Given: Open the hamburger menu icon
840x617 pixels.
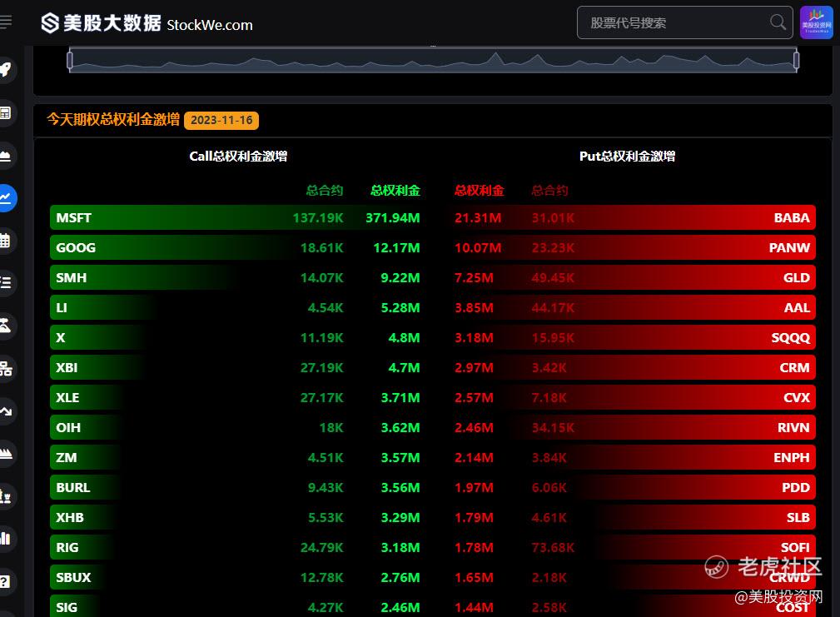Looking at the screenshot, I should click(x=5, y=22).
